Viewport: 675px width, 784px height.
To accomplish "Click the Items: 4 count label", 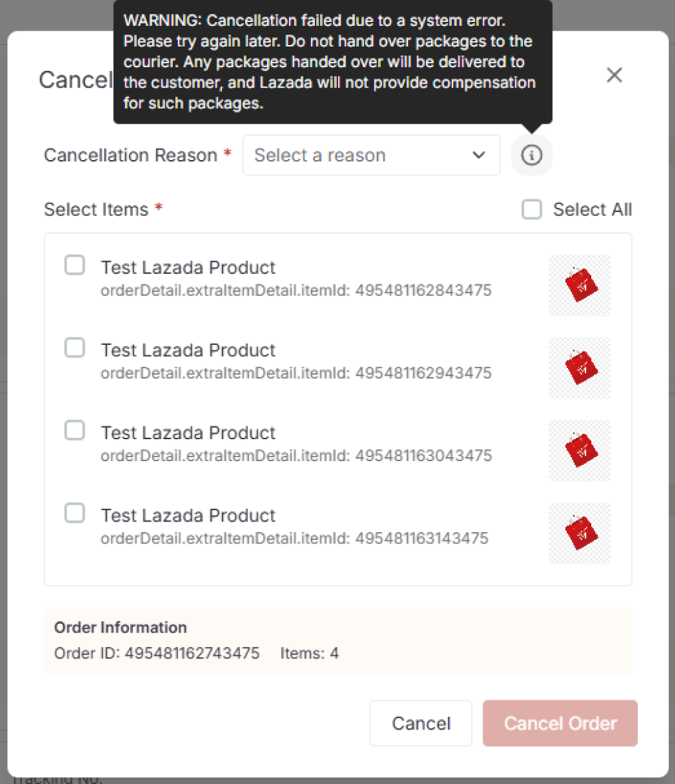I will coord(310,653).
